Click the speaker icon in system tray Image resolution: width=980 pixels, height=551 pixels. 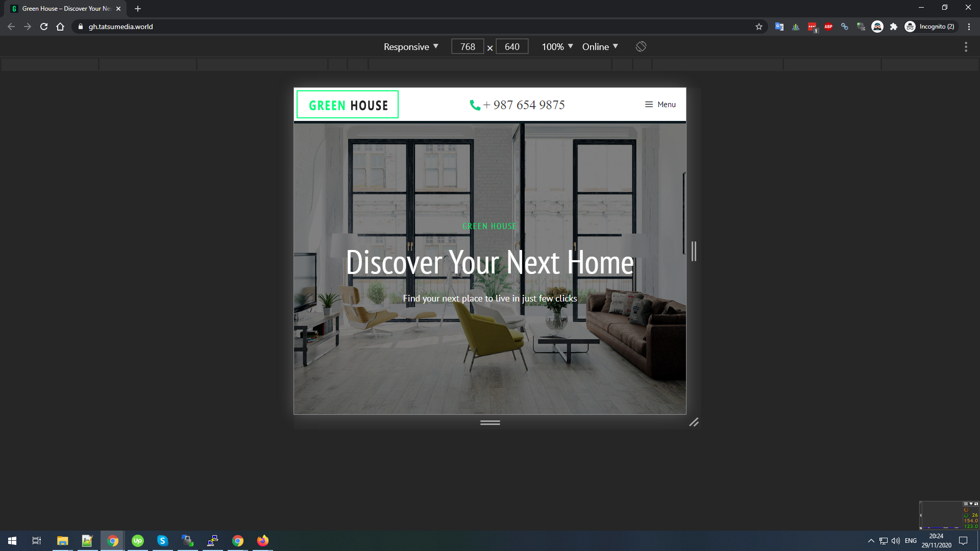pyautogui.click(x=895, y=540)
